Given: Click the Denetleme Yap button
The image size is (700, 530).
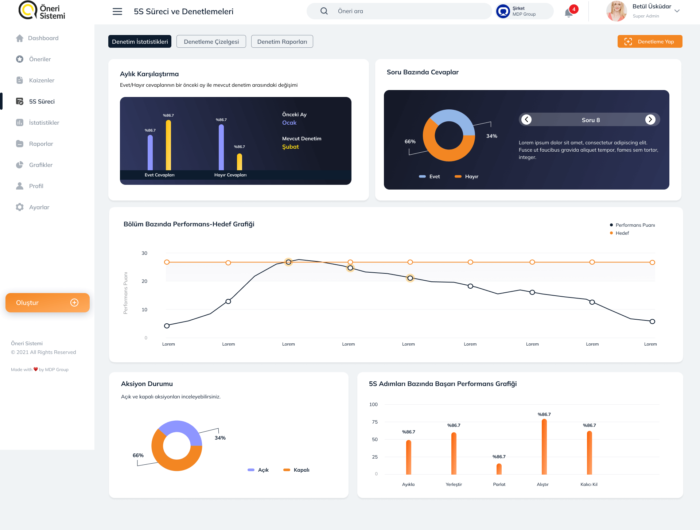Looking at the screenshot, I should click(650, 42).
